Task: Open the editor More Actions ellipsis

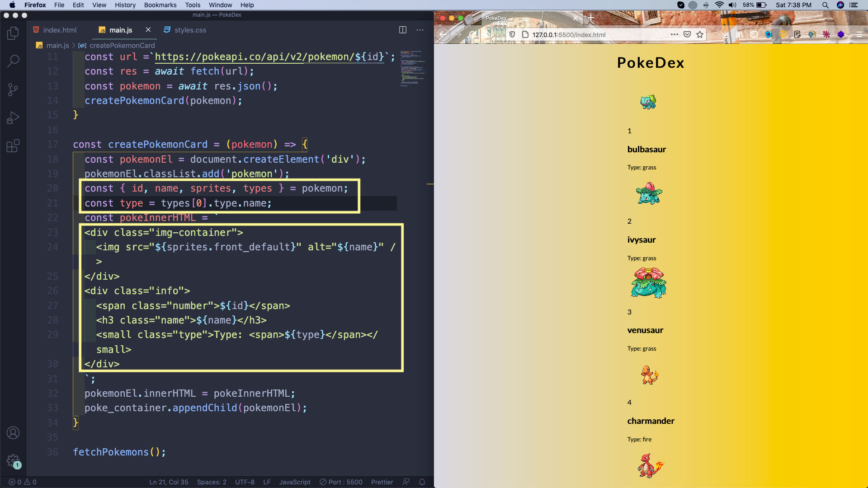Action: click(420, 30)
